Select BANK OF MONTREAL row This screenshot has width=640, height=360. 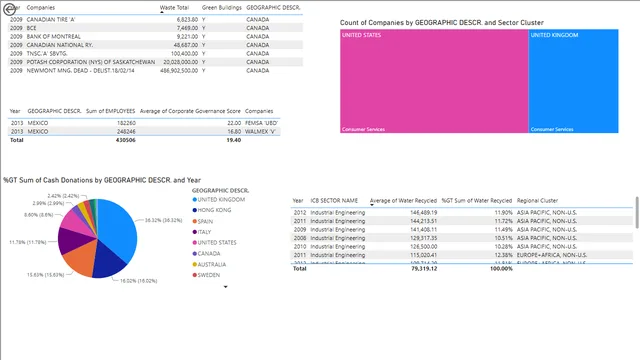156,36
